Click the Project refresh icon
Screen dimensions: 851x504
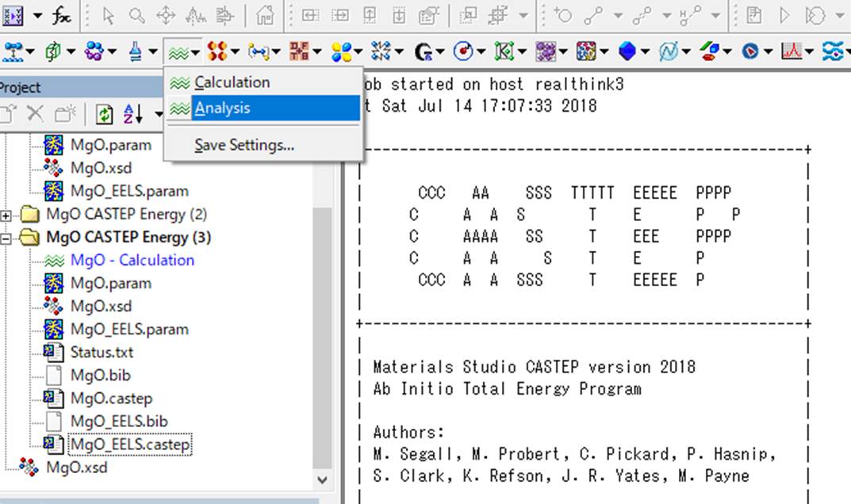[104, 114]
